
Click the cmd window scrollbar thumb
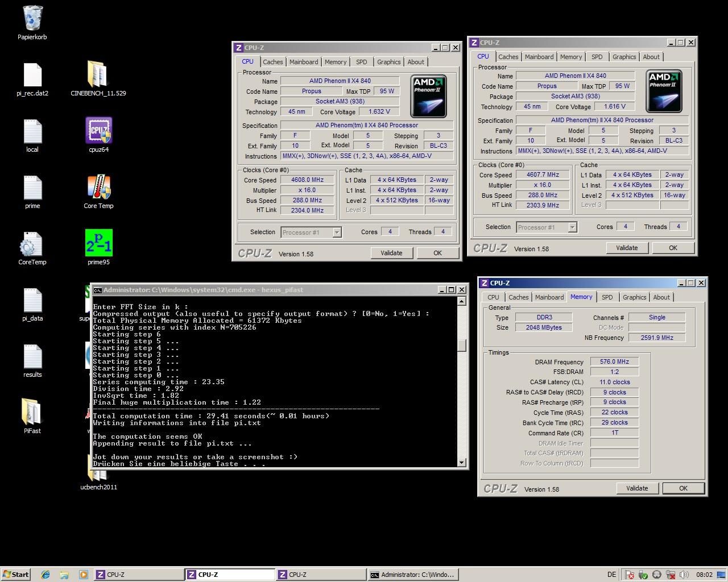(x=462, y=346)
